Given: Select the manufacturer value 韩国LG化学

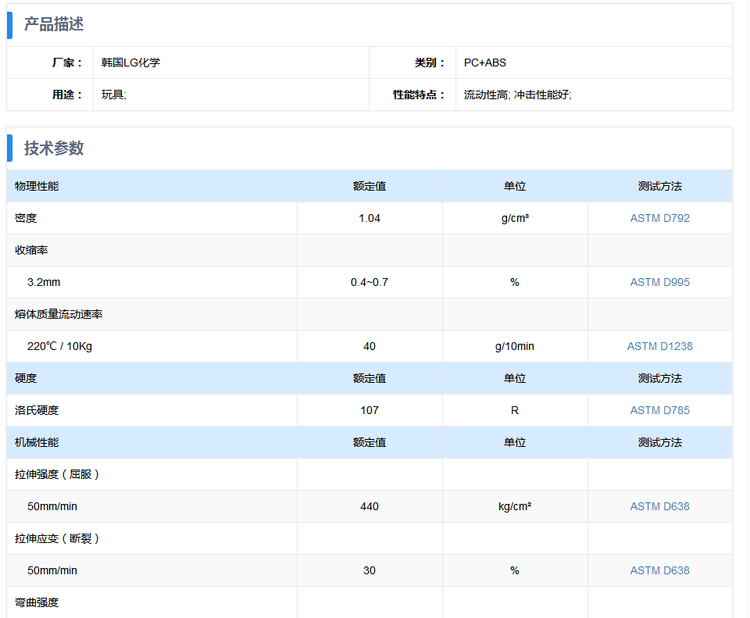Looking at the screenshot, I should click(131, 62).
